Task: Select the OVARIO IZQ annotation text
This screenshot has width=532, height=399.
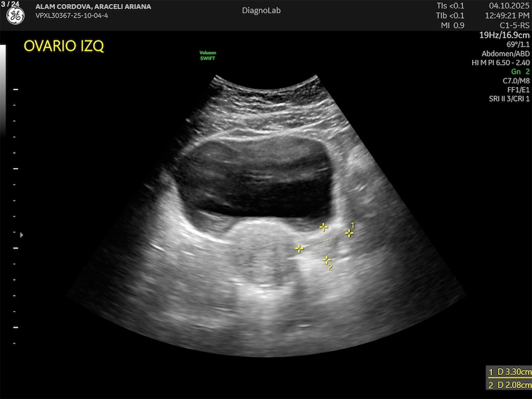Action: (x=63, y=47)
